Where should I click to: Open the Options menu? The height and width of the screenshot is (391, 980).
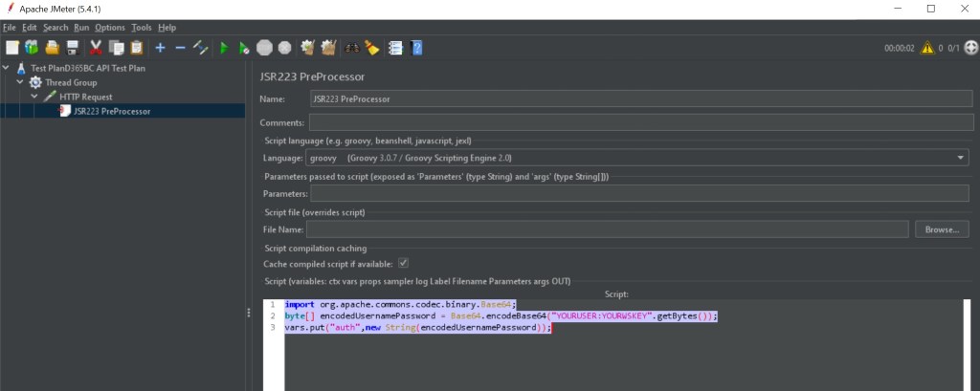point(110,28)
